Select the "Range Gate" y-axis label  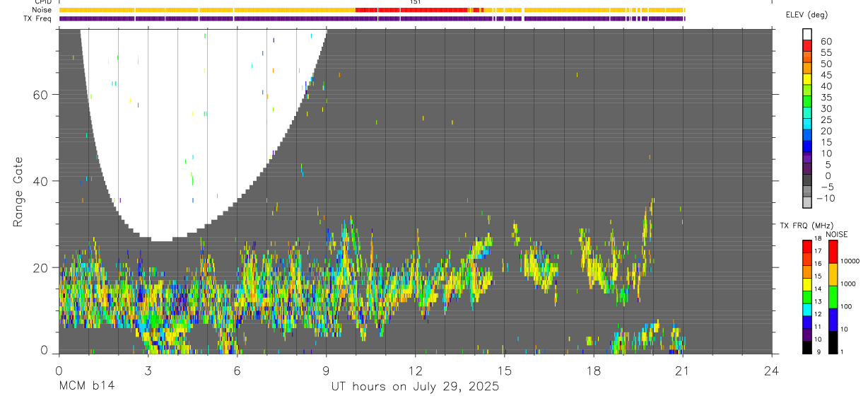pyautogui.click(x=18, y=192)
